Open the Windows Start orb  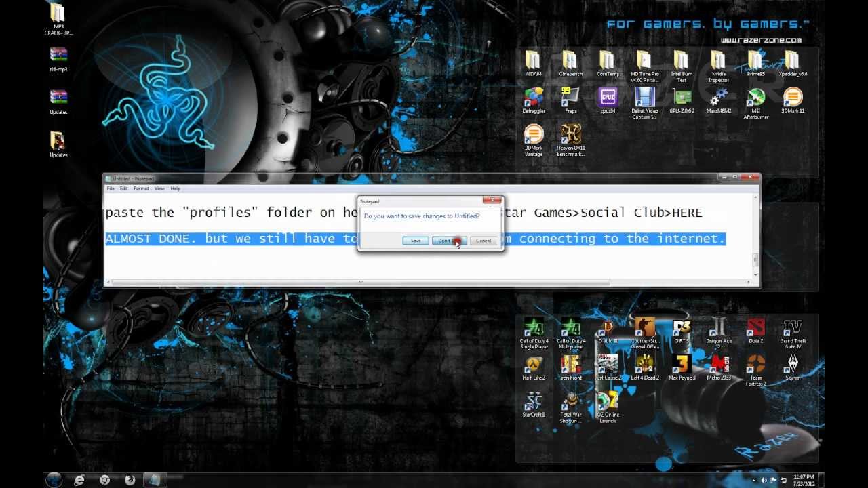tap(54, 480)
